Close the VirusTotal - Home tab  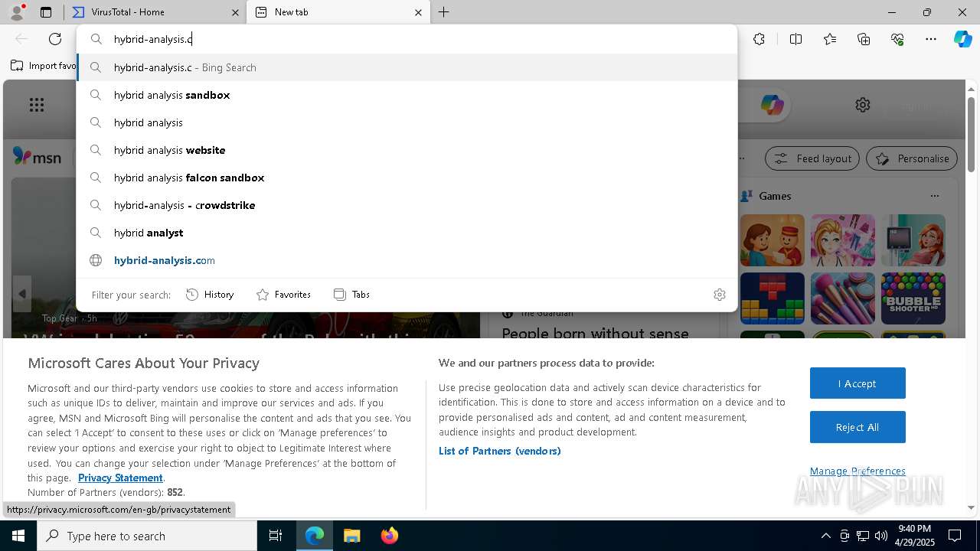[234, 12]
